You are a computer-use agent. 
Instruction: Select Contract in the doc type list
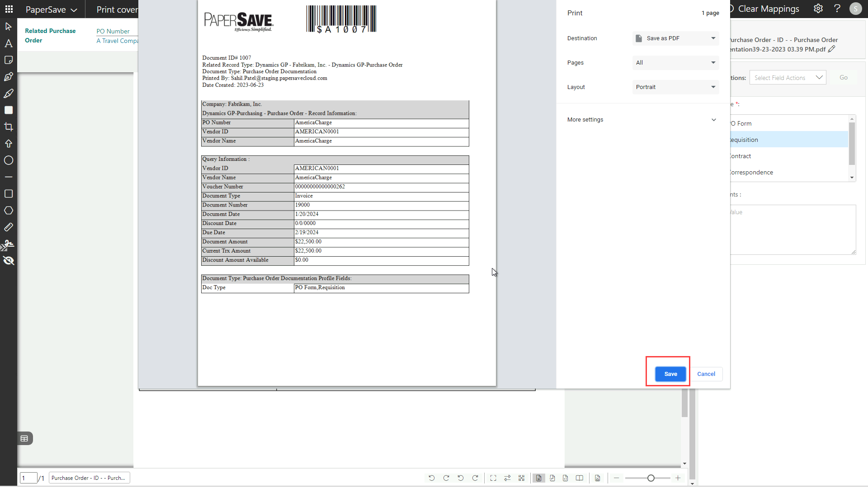point(788,156)
